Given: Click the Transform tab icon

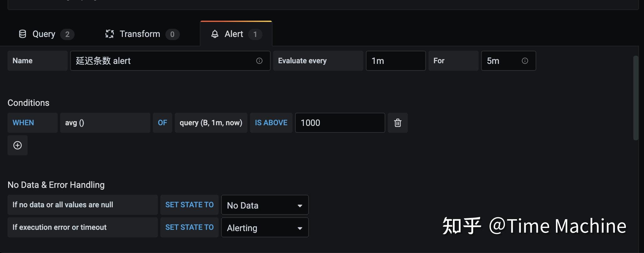Looking at the screenshot, I should 109,34.
